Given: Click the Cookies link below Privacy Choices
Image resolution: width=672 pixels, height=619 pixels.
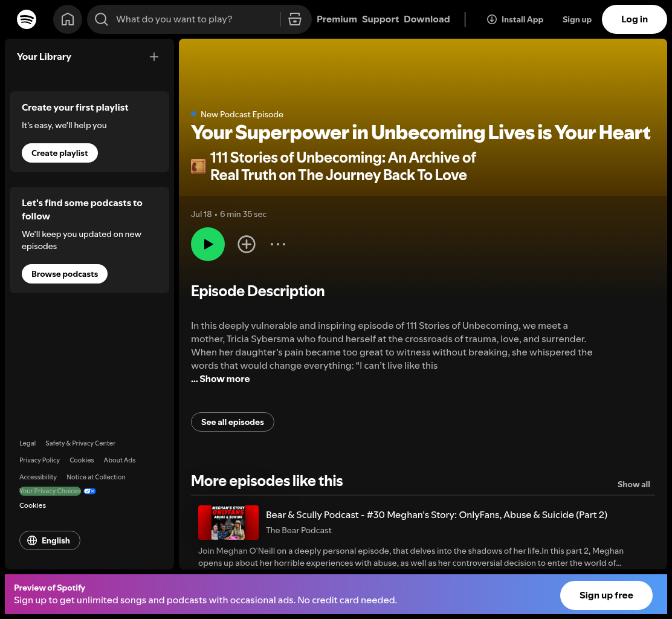Looking at the screenshot, I should point(33,505).
